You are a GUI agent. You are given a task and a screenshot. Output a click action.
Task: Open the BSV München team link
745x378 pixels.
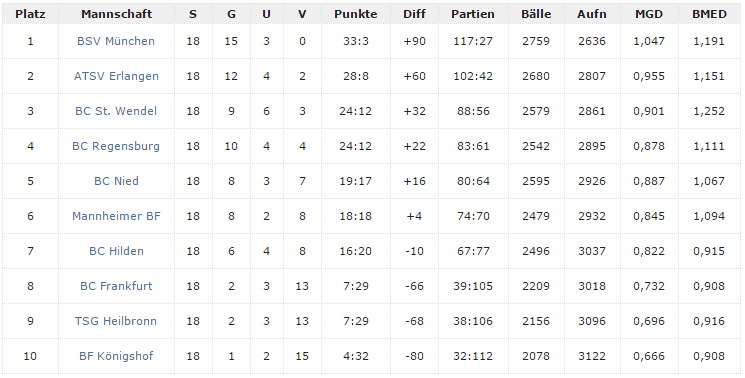pyautogui.click(x=116, y=41)
